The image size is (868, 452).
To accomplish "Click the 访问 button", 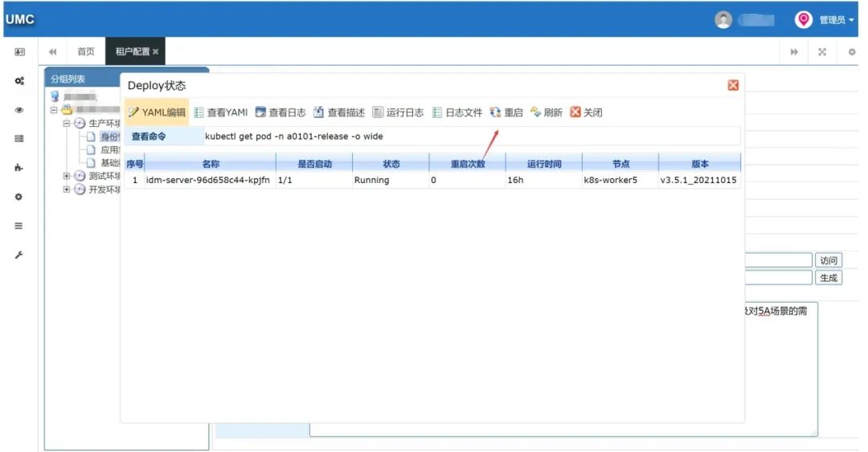I will coord(829,260).
